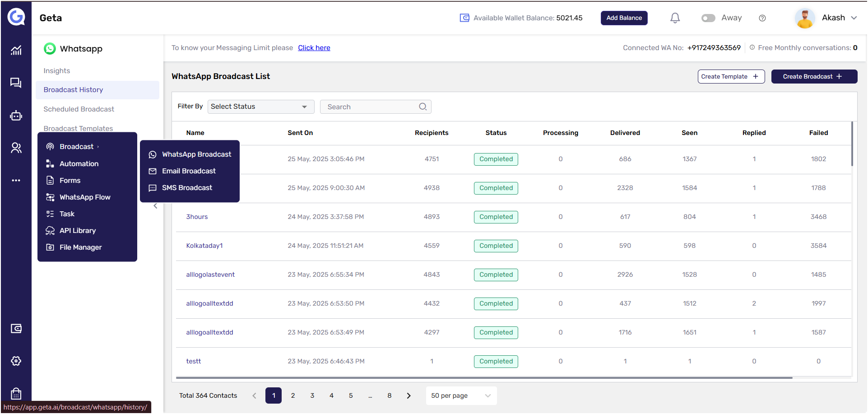
Task: Follow the 'Click here' messaging limit link
Action: click(314, 48)
